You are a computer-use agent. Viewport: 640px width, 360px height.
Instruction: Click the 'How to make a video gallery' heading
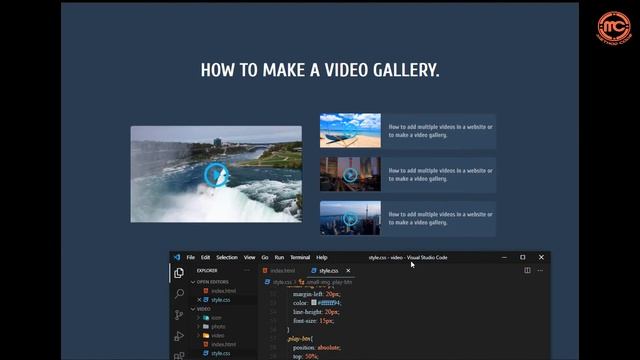coord(320,70)
